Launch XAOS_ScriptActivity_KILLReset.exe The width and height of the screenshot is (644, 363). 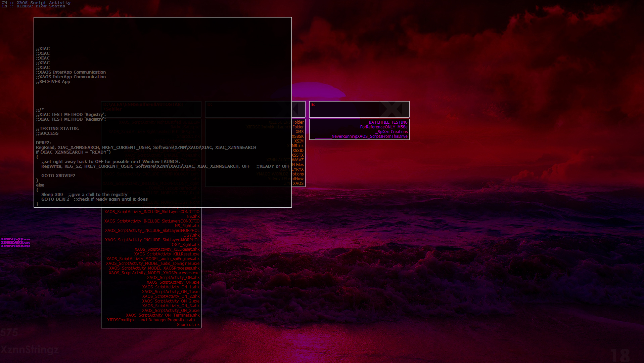167,254
